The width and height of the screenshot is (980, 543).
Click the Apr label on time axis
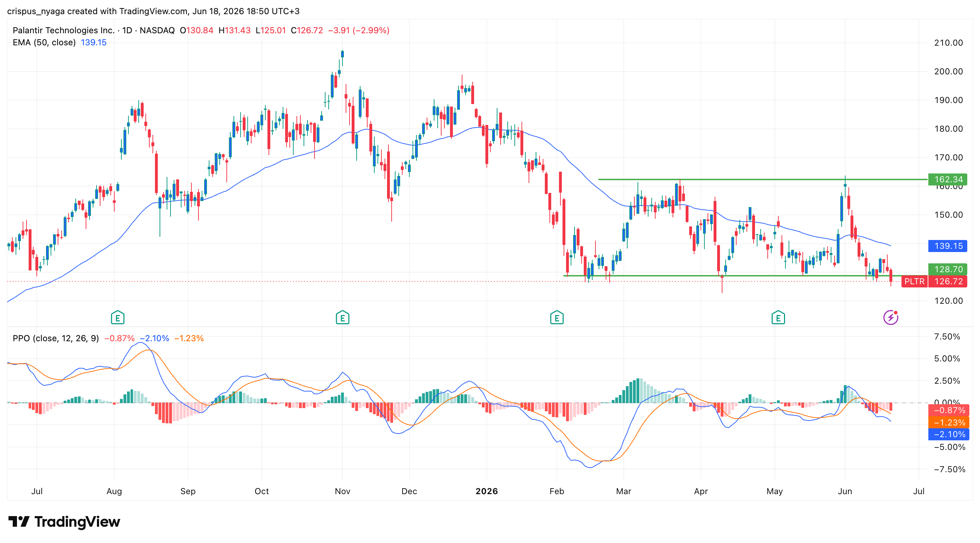(x=701, y=491)
